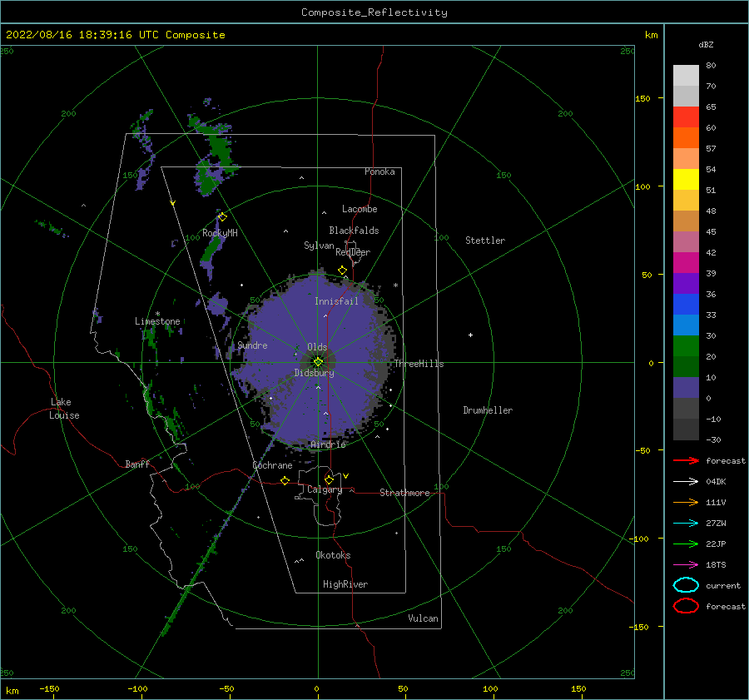
Task: Click the Sundre city label
Action: click(252, 345)
